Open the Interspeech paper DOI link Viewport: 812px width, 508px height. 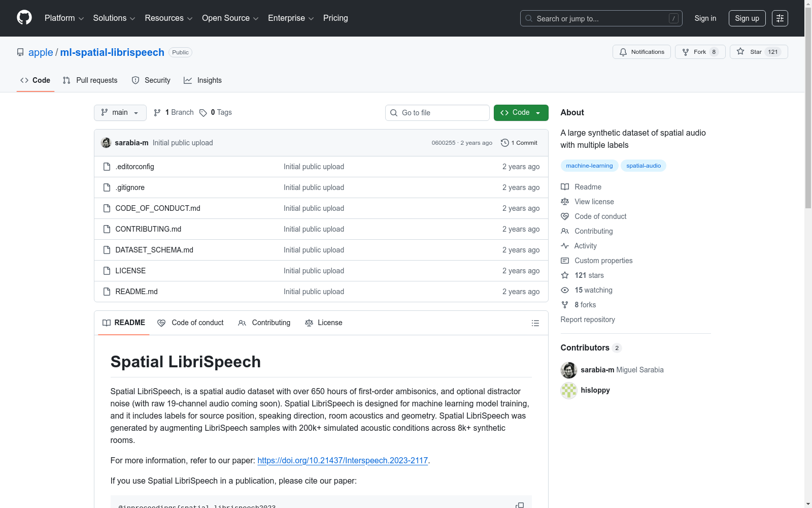click(x=343, y=460)
